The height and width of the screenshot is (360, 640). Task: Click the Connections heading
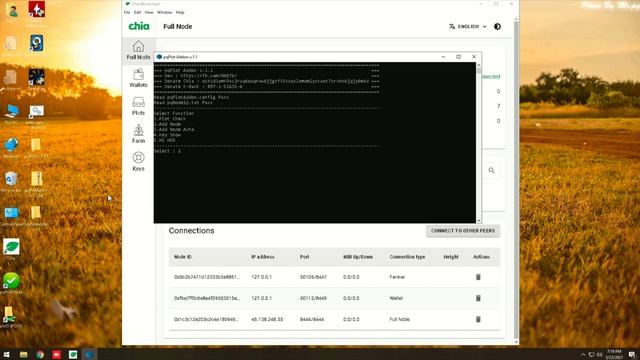tap(191, 231)
